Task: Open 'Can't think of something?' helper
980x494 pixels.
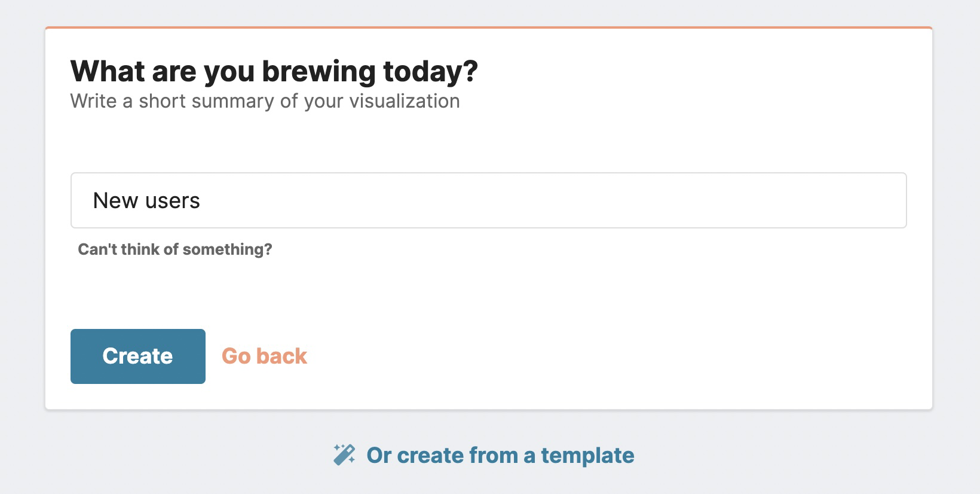Action: click(174, 249)
